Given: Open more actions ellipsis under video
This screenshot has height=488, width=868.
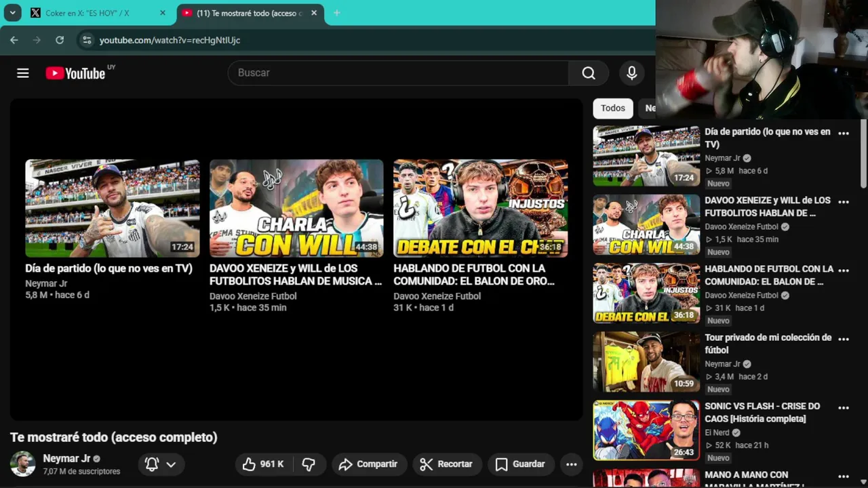Looking at the screenshot, I should pos(572,464).
